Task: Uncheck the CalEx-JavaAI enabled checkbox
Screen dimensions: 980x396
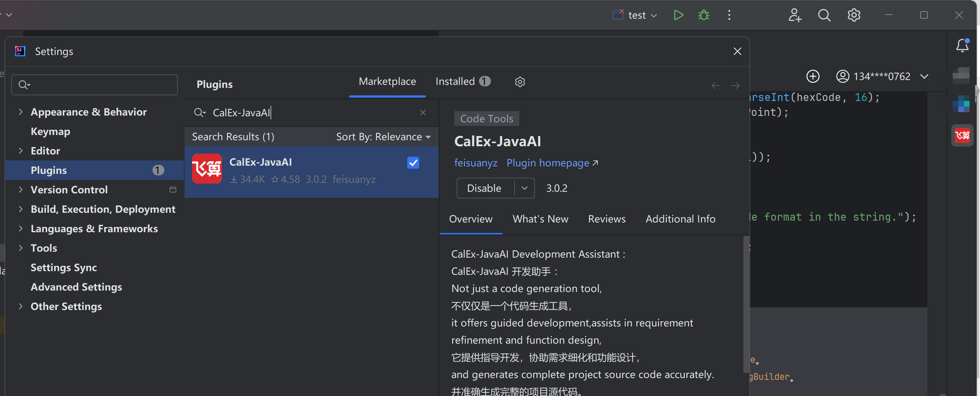Action: (413, 163)
